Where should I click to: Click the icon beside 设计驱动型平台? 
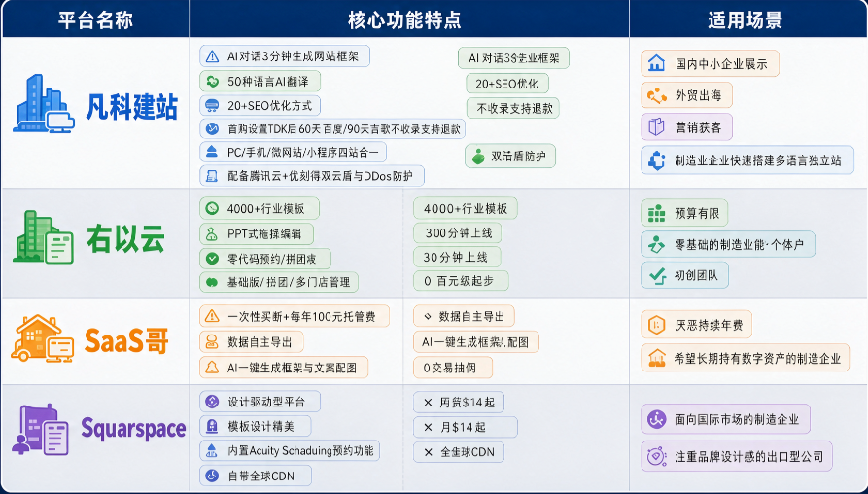coord(212,402)
